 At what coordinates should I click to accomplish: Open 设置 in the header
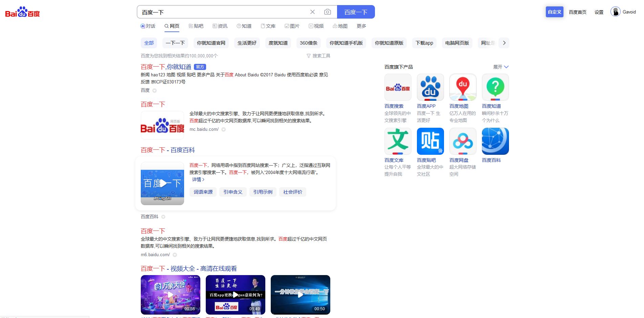coord(599,12)
